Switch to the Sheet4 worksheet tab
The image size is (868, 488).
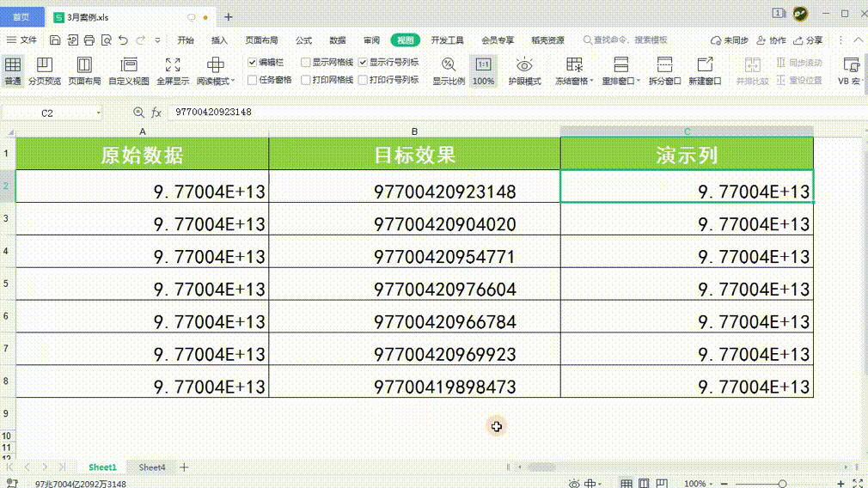152,467
